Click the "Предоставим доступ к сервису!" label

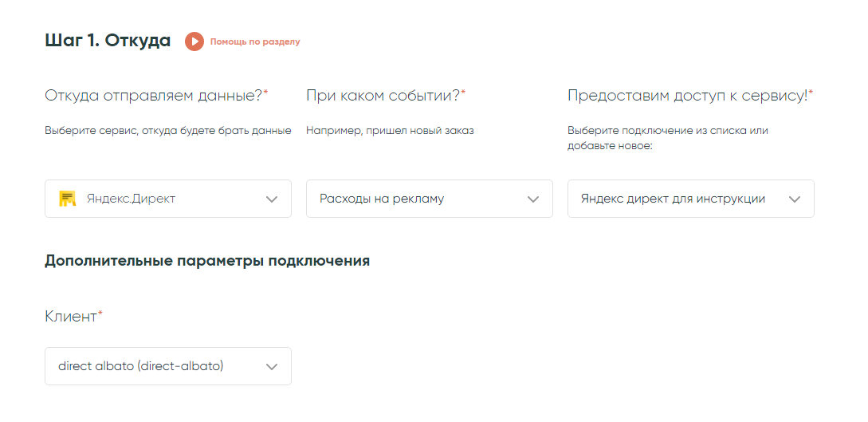(687, 96)
